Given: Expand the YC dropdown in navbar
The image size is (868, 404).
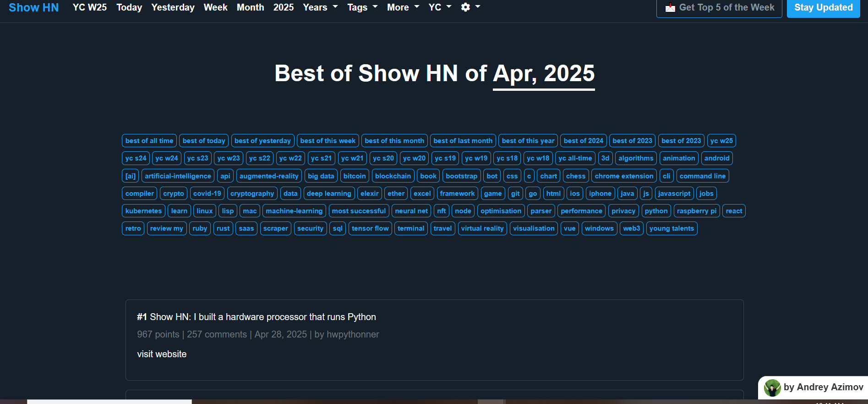Looking at the screenshot, I should [x=440, y=7].
